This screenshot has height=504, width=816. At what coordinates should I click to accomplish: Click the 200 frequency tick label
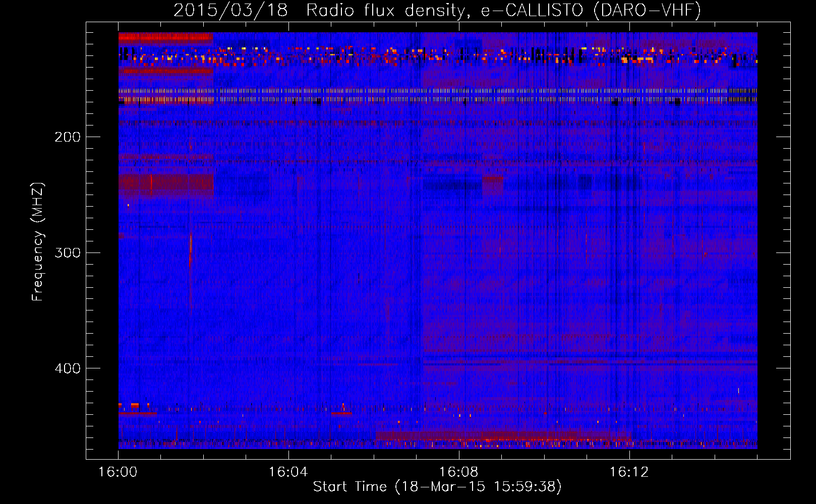point(68,137)
